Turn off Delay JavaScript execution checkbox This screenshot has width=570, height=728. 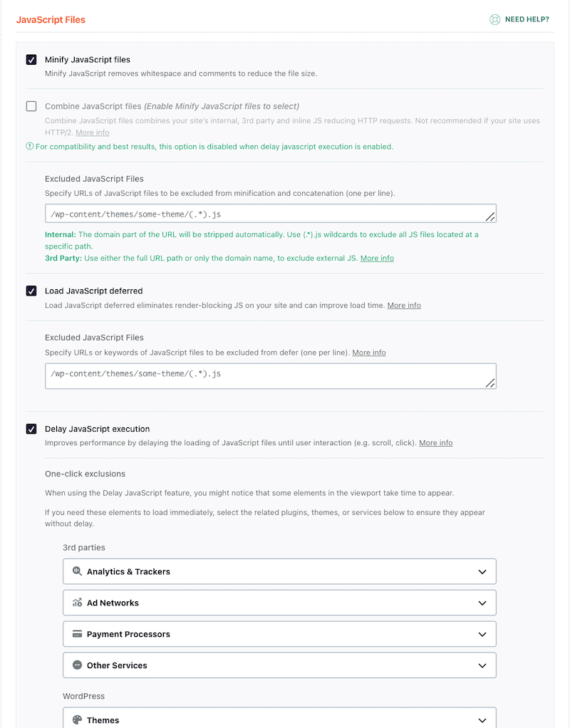[x=31, y=429]
